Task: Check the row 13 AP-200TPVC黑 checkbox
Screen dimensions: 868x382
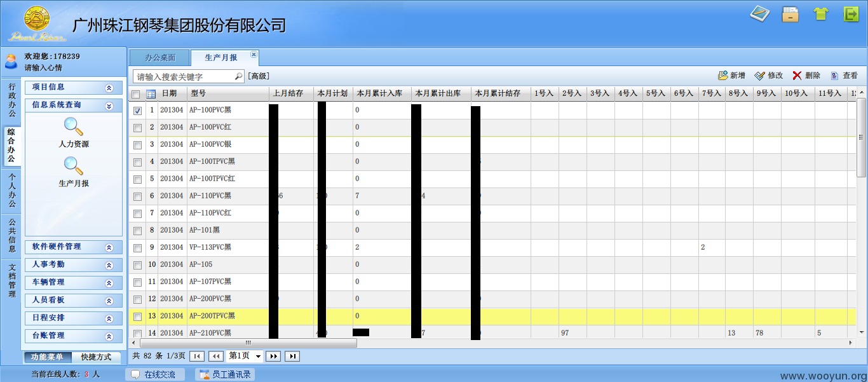Action: (137, 317)
